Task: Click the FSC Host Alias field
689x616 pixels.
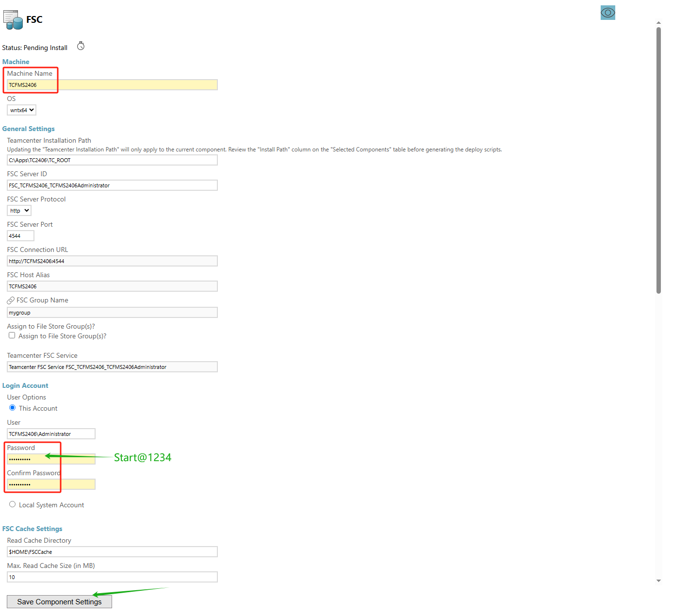Action: tap(113, 286)
